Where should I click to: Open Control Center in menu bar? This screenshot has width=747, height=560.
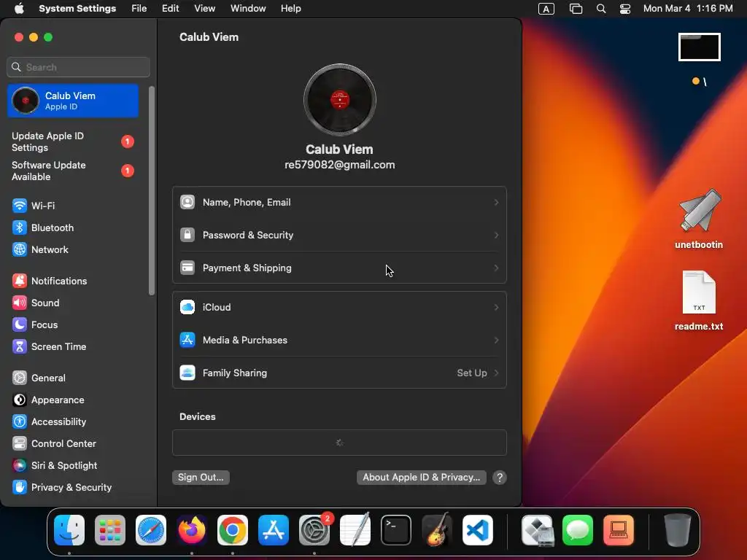(x=625, y=9)
